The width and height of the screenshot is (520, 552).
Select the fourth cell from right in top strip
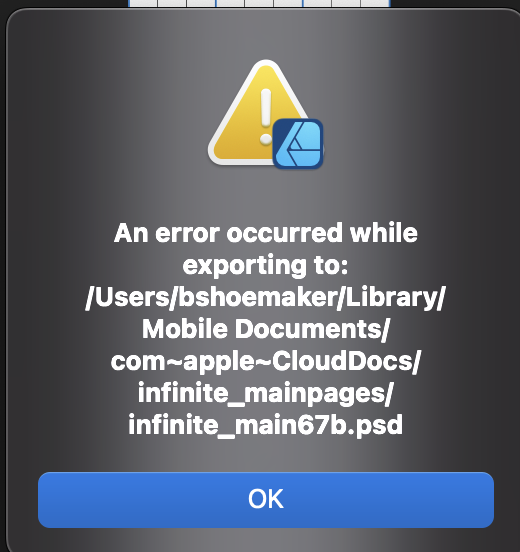[288, 3]
